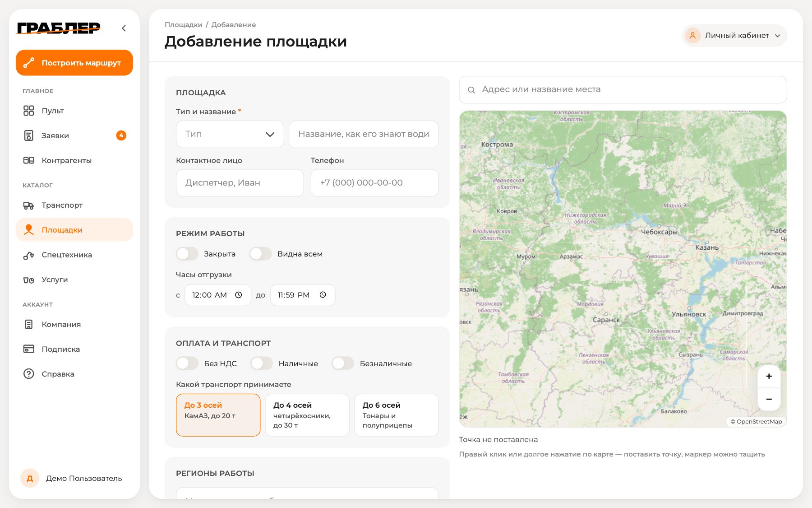Select the До 4 осей transport option
The image size is (812, 508).
(307, 415)
